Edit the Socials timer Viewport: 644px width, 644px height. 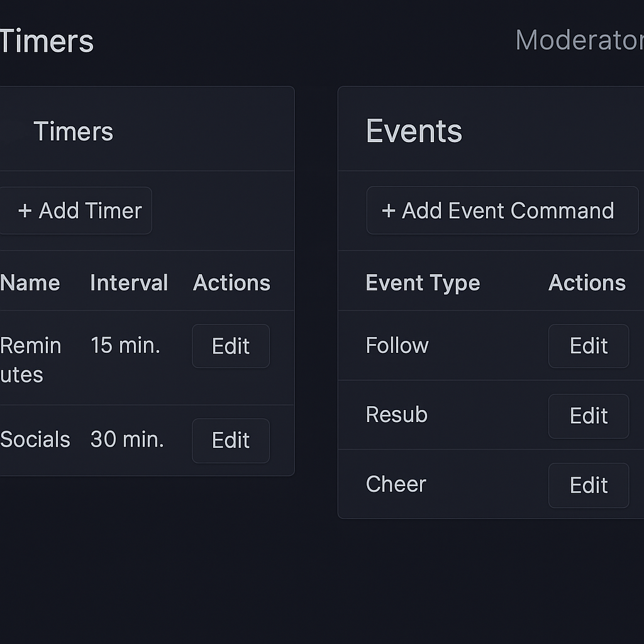pos(231,440)
